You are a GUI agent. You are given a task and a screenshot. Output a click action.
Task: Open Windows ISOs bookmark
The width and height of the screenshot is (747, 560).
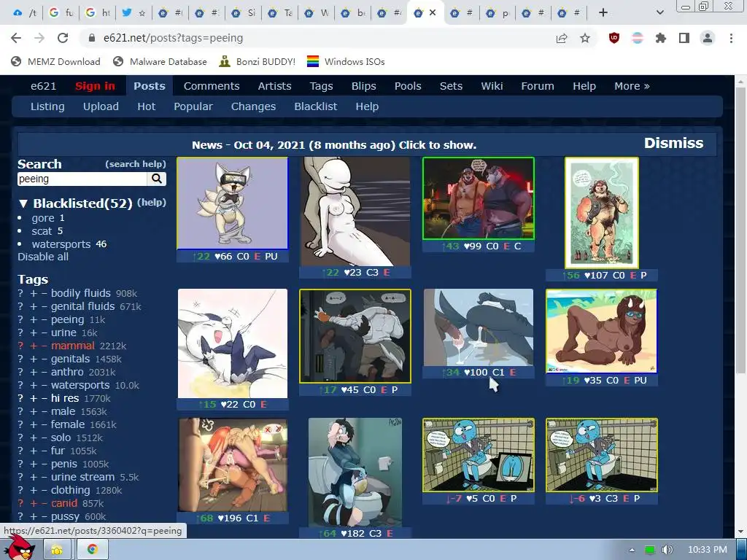(x=345, y=61)
